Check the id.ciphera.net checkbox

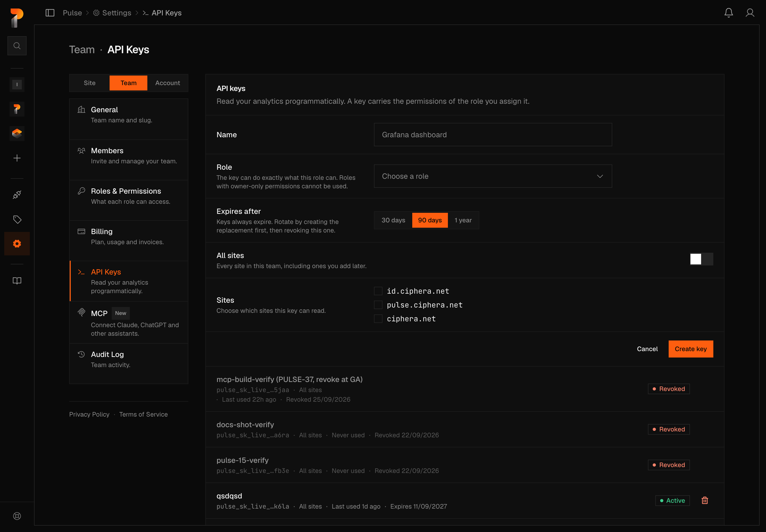click(x=378, y=291)
